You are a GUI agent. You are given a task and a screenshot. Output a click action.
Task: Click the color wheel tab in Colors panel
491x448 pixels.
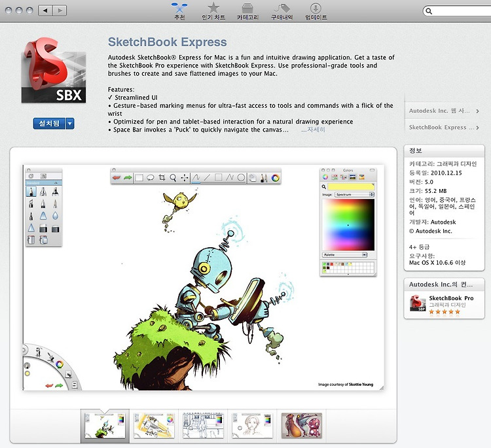(325, 177)
